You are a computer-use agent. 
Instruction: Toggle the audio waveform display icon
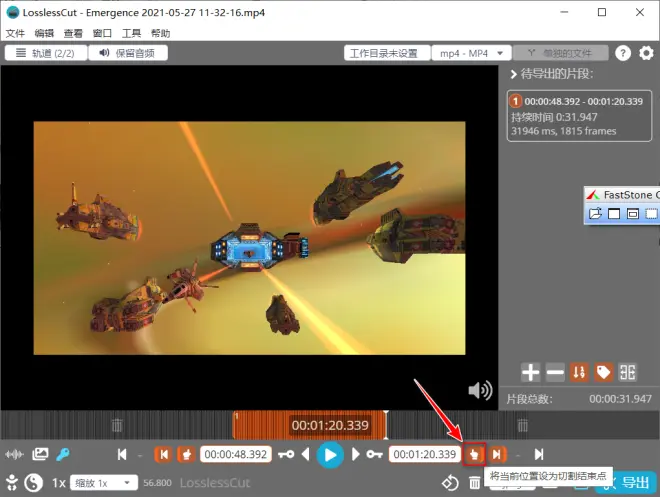pos(14,454)
